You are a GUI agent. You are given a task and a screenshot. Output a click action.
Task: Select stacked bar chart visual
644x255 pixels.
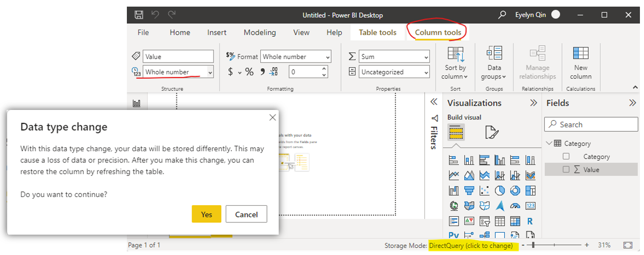453,160
